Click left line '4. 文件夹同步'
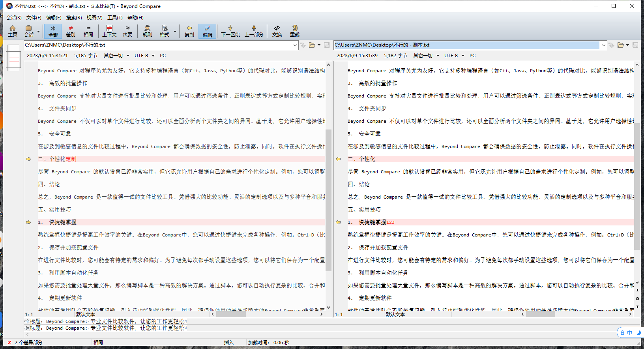Viewport: 644px width, 349px height. 57,109
